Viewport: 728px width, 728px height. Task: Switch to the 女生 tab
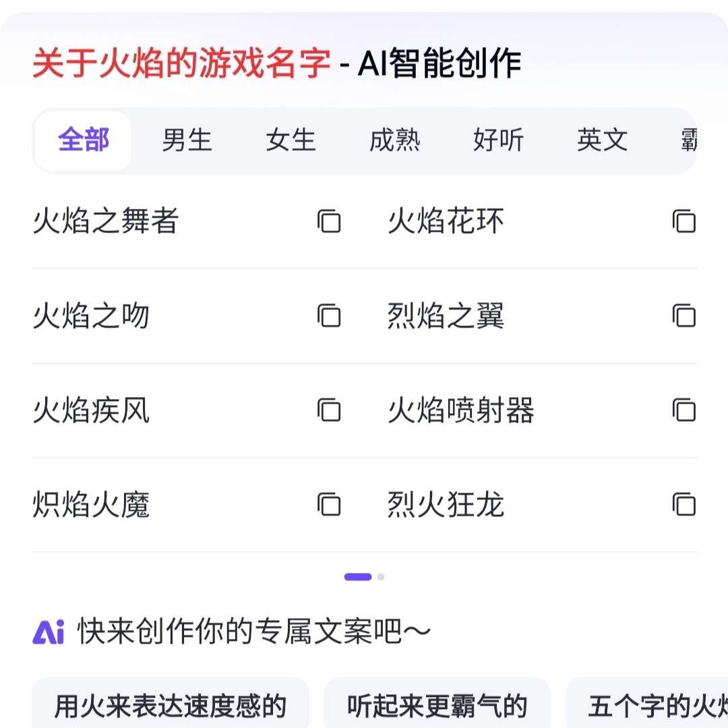pyautogui.click(x=291, y=141)
